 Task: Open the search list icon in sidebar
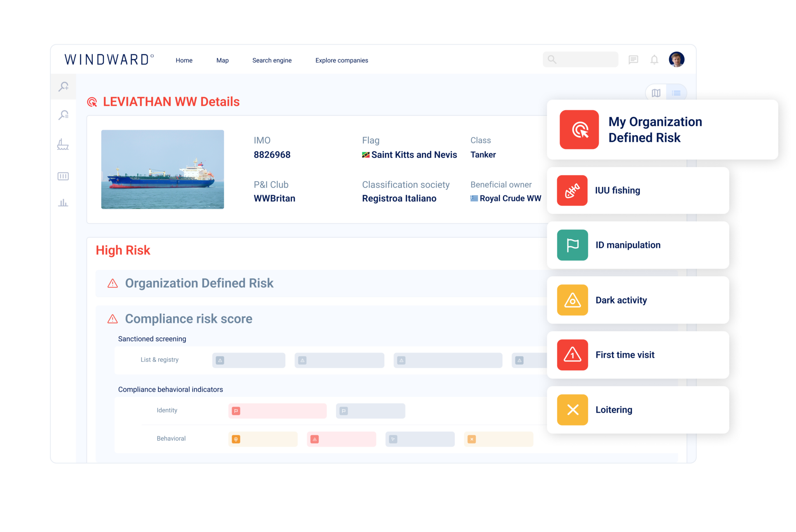tap(64, 115)
